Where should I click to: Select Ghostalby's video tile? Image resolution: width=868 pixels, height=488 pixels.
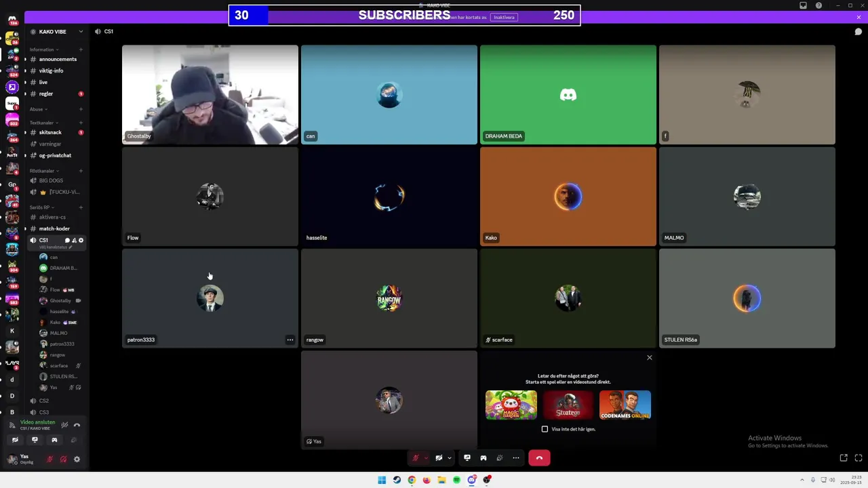click(x=210, y=95)
